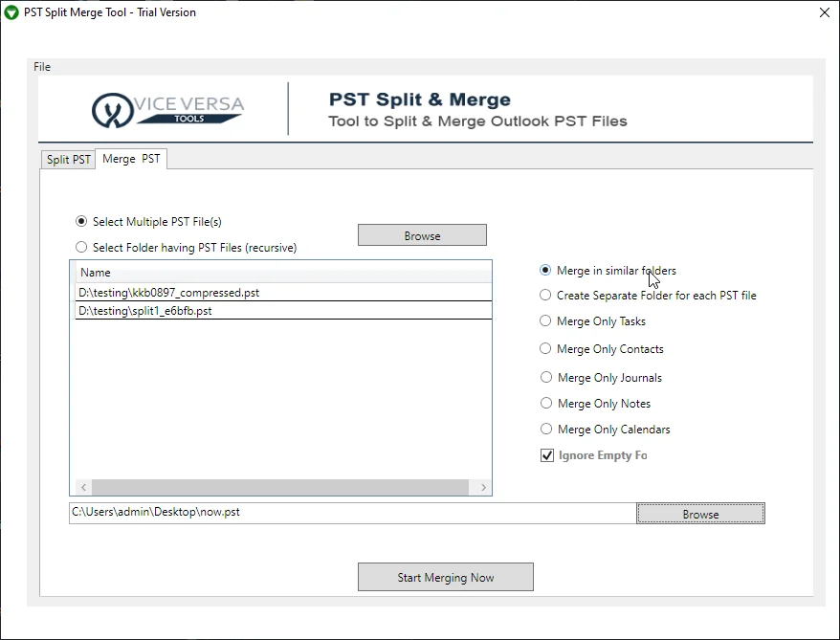Click Browse button for source PST files
Screen dimensions: 840x640
(422, 235)
